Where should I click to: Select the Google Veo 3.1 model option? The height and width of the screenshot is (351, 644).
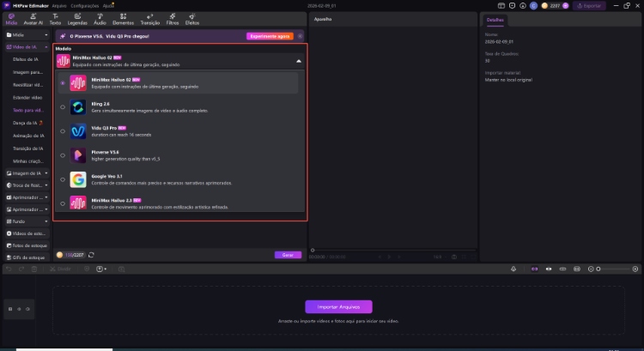[x=63, y=180]
